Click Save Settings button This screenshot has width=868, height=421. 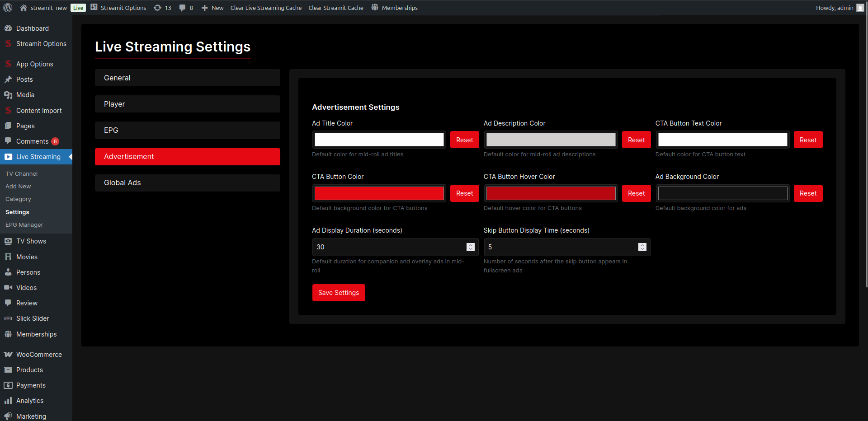[339, 293]
